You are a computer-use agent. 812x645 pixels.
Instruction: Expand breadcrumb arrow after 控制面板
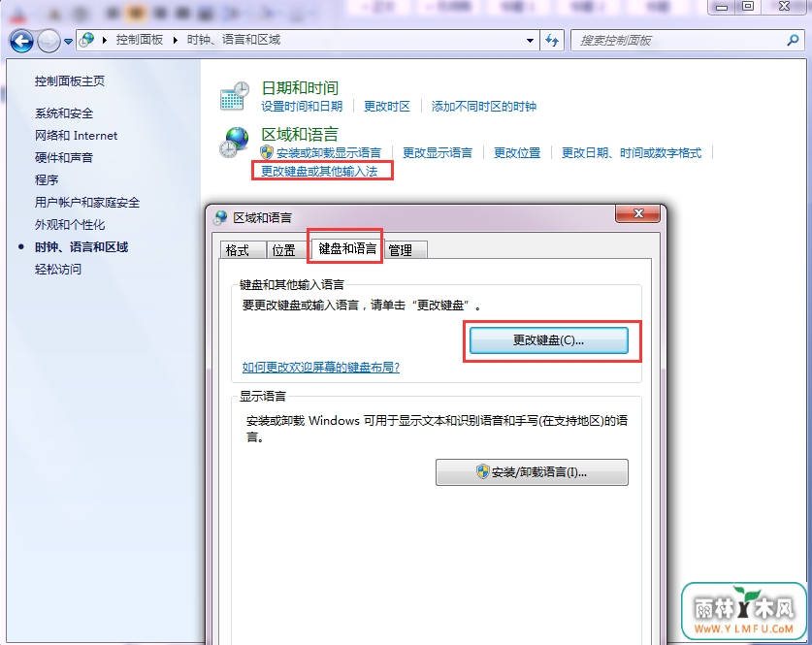coord(175,41)
